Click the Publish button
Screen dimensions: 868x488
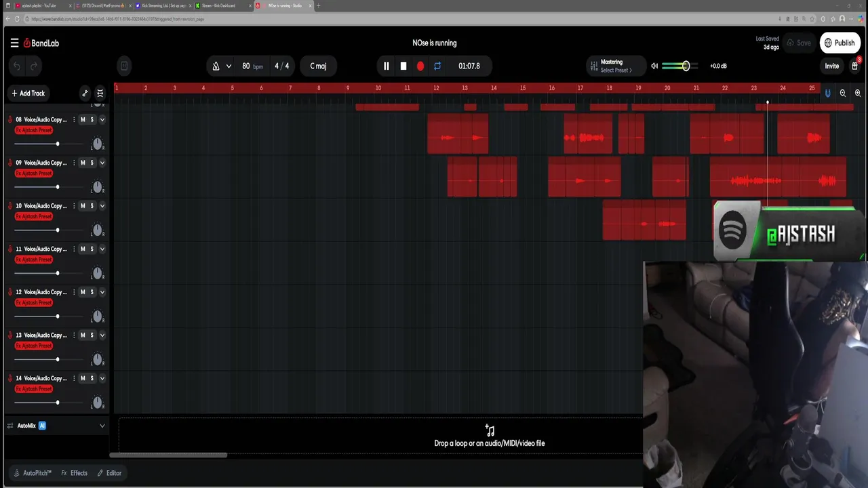(x=840, y=43)
